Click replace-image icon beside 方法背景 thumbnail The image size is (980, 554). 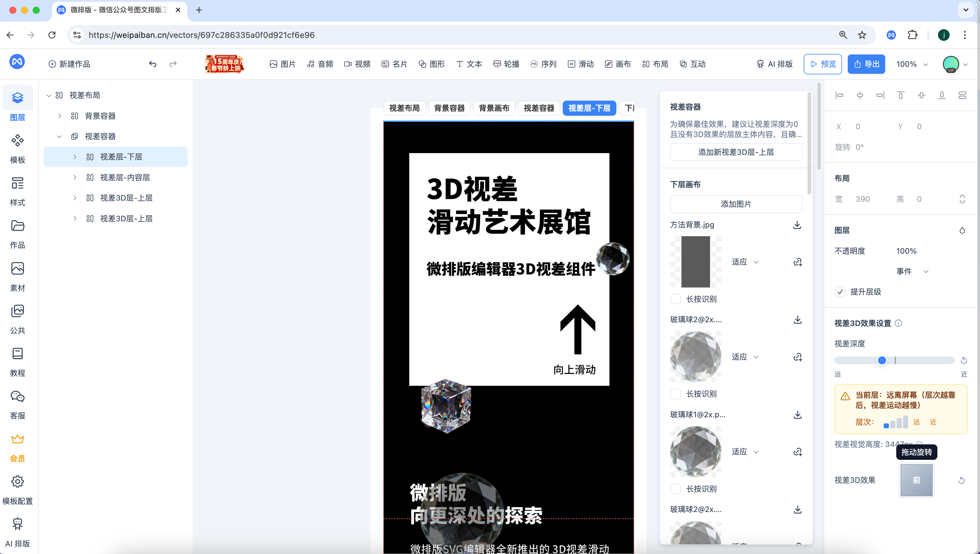(797, 262)
